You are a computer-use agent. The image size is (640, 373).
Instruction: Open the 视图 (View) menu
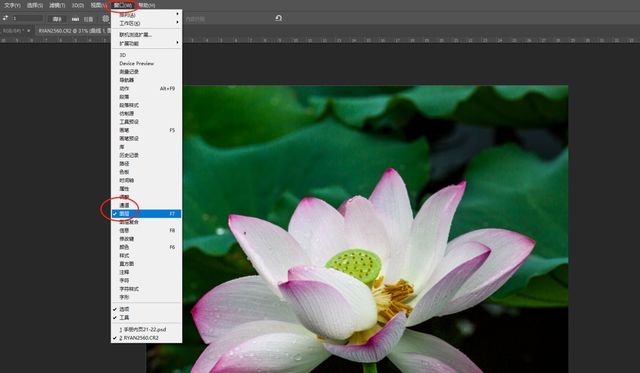97,5
